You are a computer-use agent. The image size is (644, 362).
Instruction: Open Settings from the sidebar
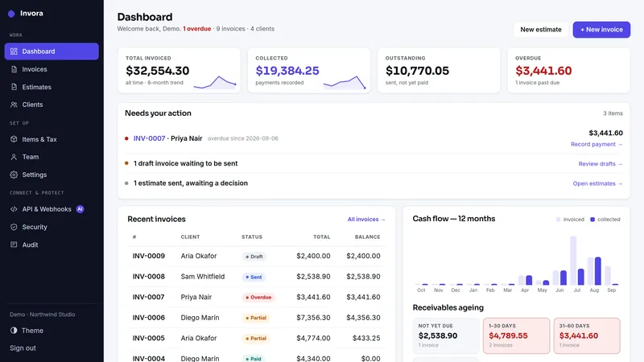point(52,175)
